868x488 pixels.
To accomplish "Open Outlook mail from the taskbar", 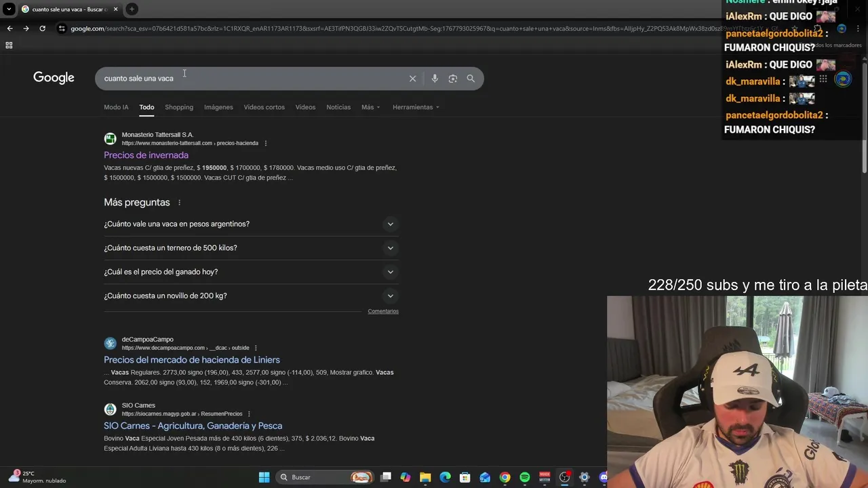I will pyautogui.click(x=485, y=477).
